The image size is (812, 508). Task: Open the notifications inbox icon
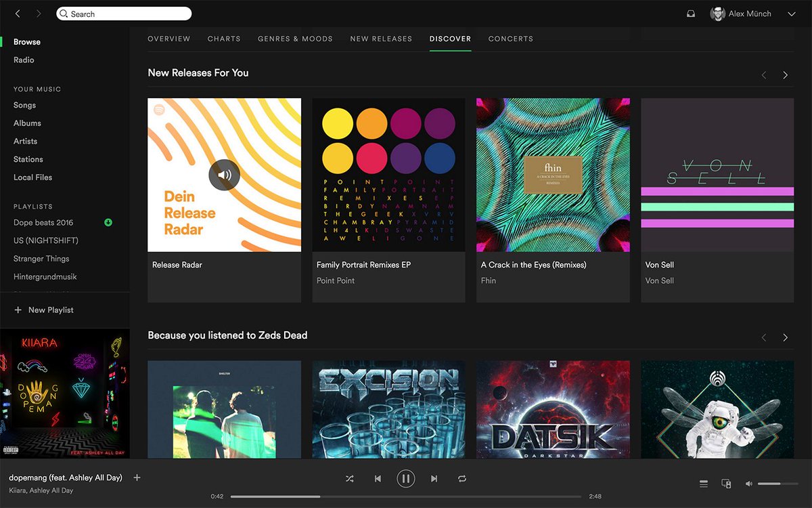[691, 14]
